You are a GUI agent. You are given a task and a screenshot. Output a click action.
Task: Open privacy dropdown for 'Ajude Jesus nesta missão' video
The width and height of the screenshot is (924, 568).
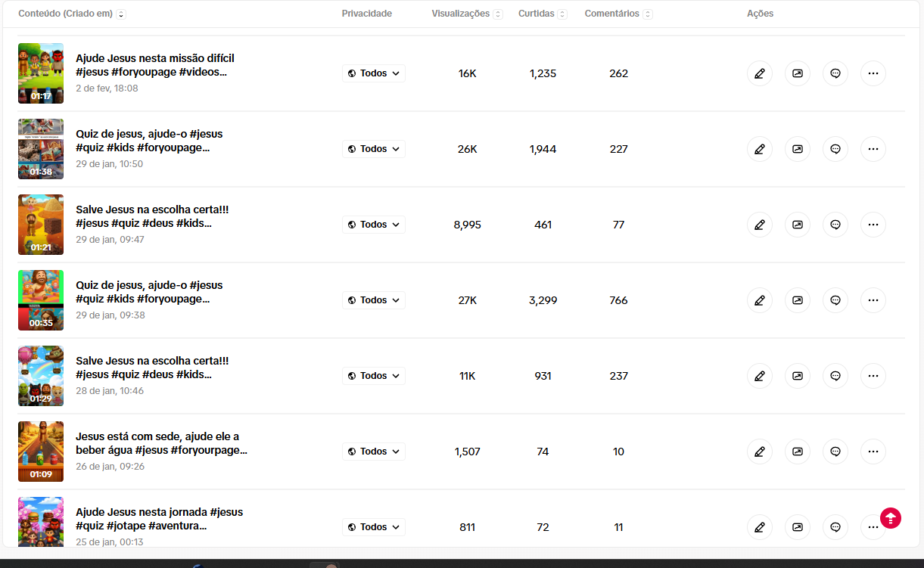(x=373, y=73)
